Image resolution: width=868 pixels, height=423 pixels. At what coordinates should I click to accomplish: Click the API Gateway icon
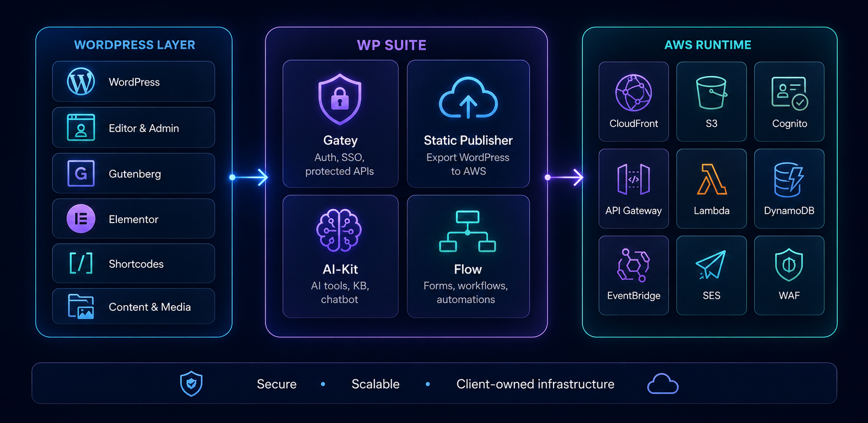[x=634, y=180]
